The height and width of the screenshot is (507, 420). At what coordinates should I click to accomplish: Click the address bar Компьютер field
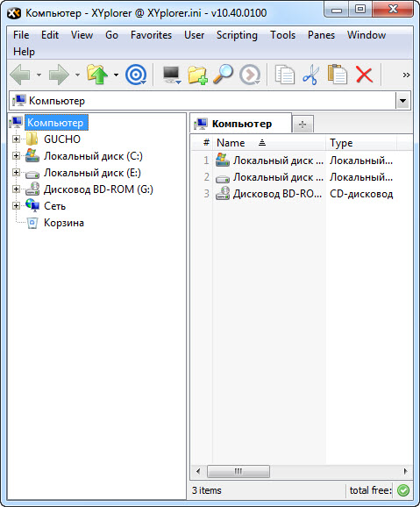click(203, 101)
